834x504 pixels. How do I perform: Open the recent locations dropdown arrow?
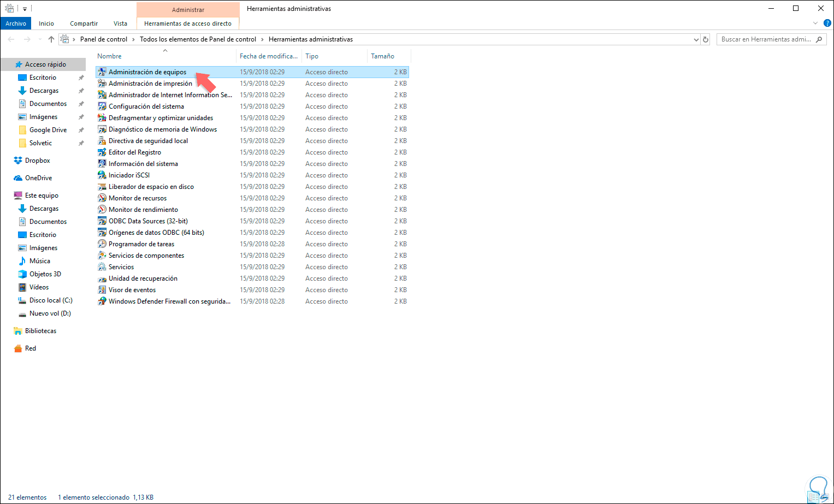40,39
